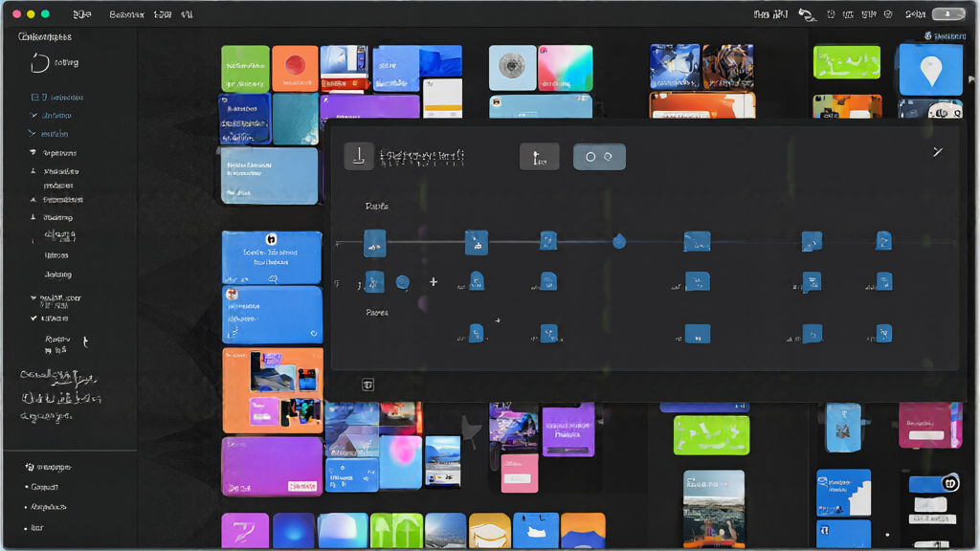The width and height of the screenshot is (980, 551).
Task: Toggle the checkmarked row in the sidebar
Action: (x=50, y=319)
